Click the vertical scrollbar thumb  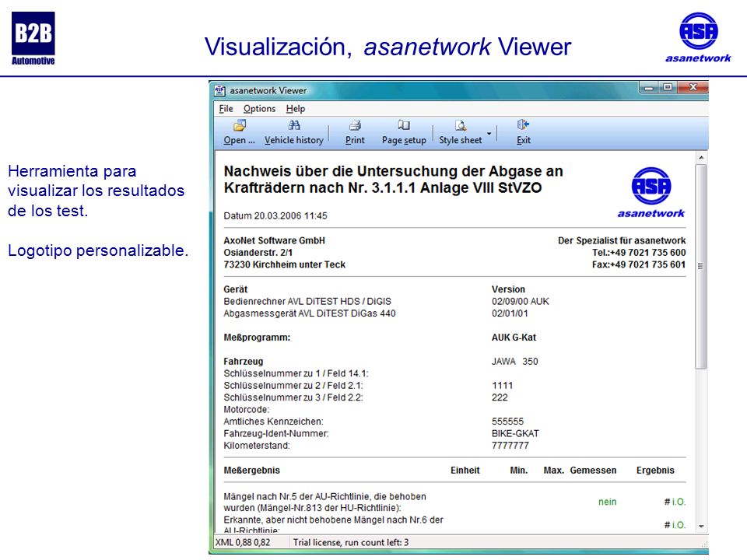[701, 266]
